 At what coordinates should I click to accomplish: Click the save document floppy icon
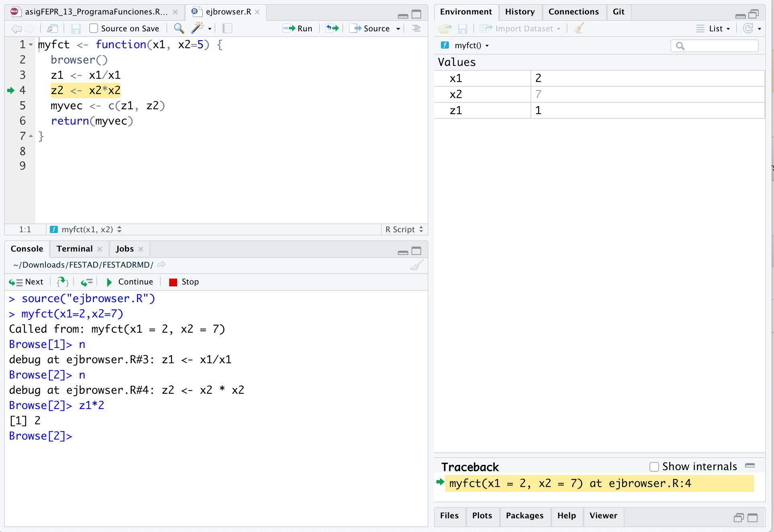click(x=76, y=29)
